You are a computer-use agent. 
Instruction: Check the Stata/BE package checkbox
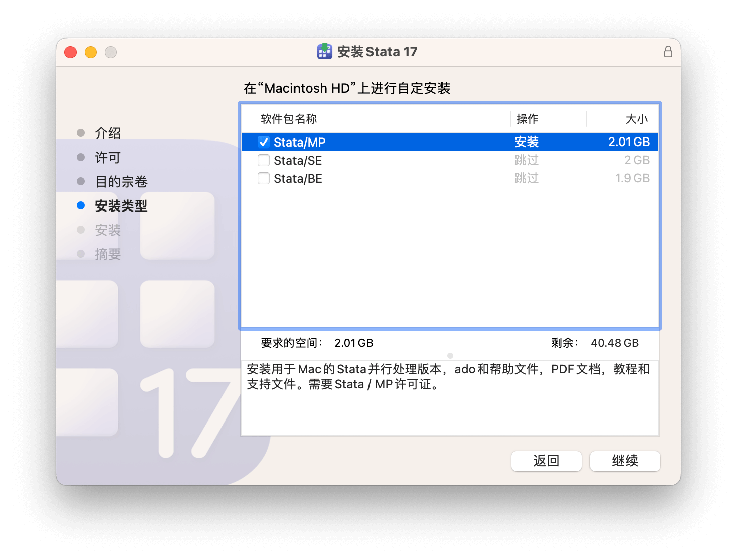point(264,178)
